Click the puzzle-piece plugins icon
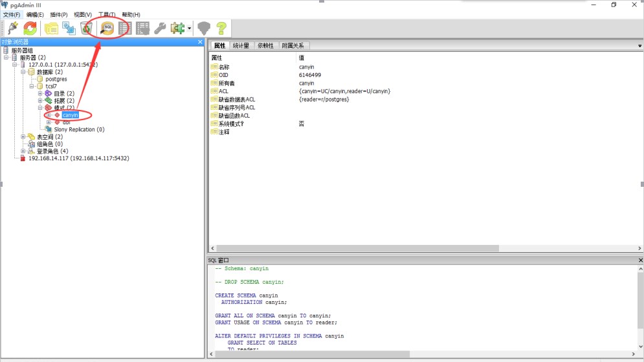 pos(177,28)
